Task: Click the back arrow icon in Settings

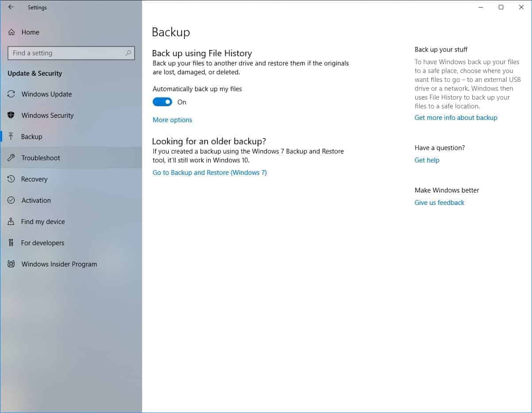Action: (x=11, y=7)
